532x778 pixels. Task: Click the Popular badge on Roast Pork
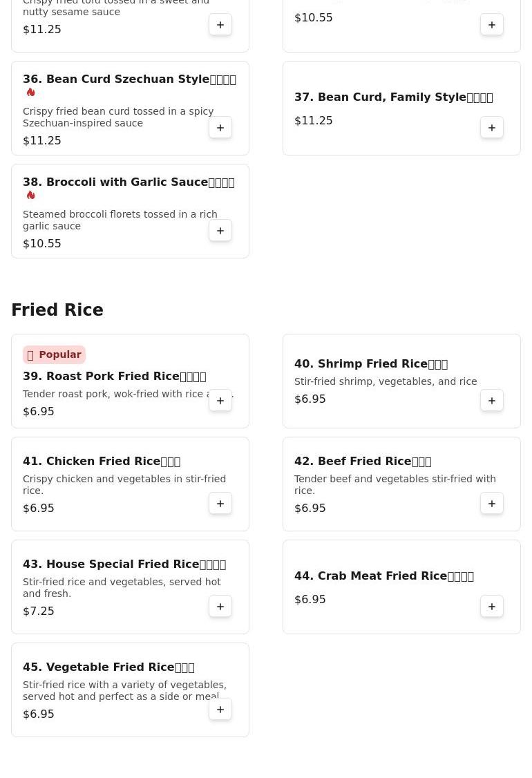54,354
